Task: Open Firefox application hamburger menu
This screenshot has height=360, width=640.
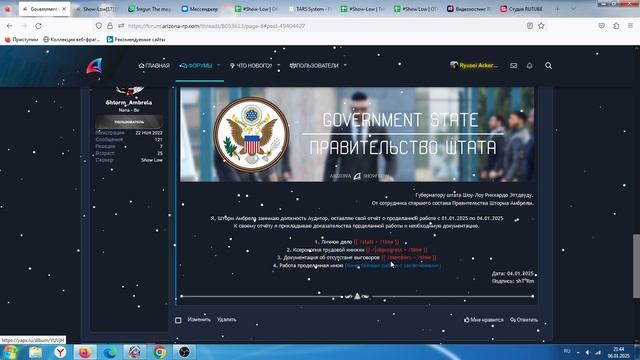Action: coord(631,26)
